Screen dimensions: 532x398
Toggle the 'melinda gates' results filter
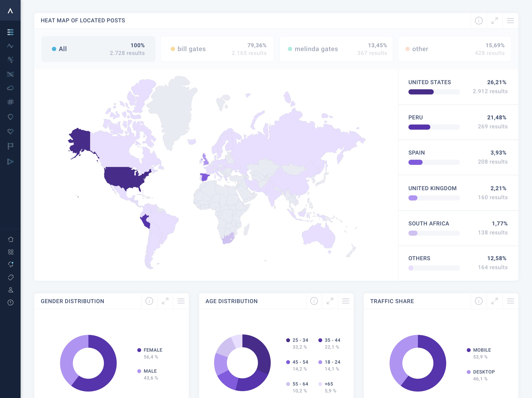[x=336, y=49]
